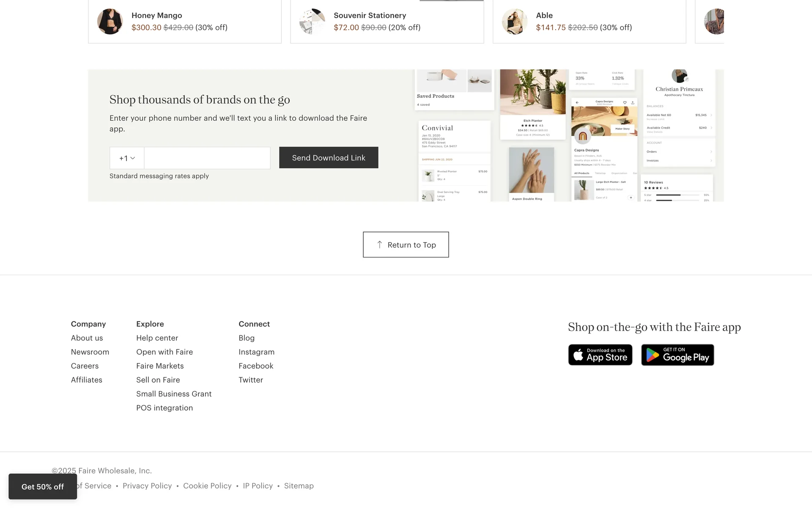Click the Honey Mango brand avatar
Viewport: 812px width, 508px height.
point(110,22)
